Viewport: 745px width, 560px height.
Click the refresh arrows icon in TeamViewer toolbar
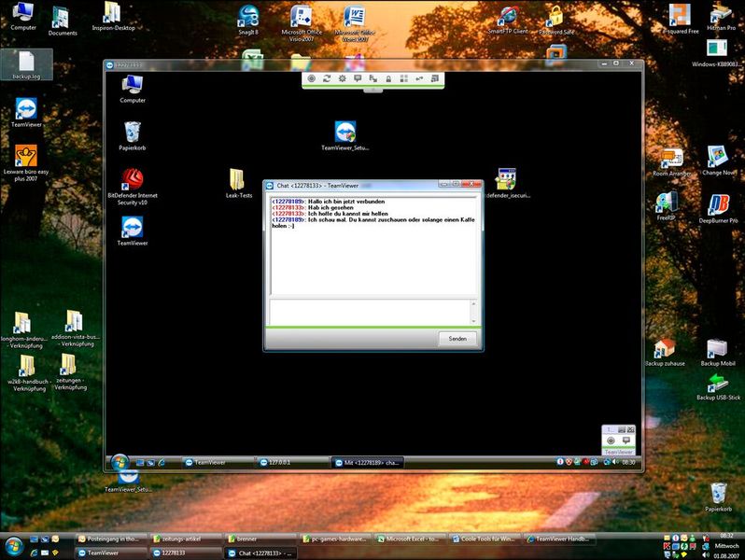327,78
